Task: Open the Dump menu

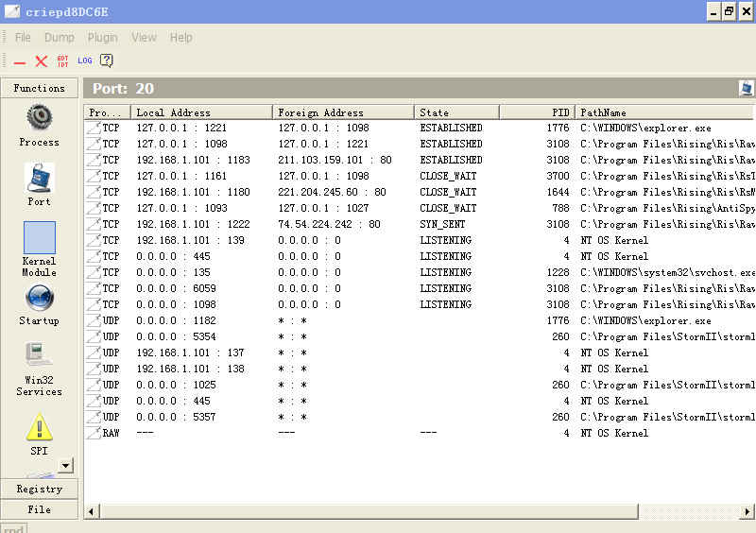Action: pyautogui.click(x=60, y=38)
